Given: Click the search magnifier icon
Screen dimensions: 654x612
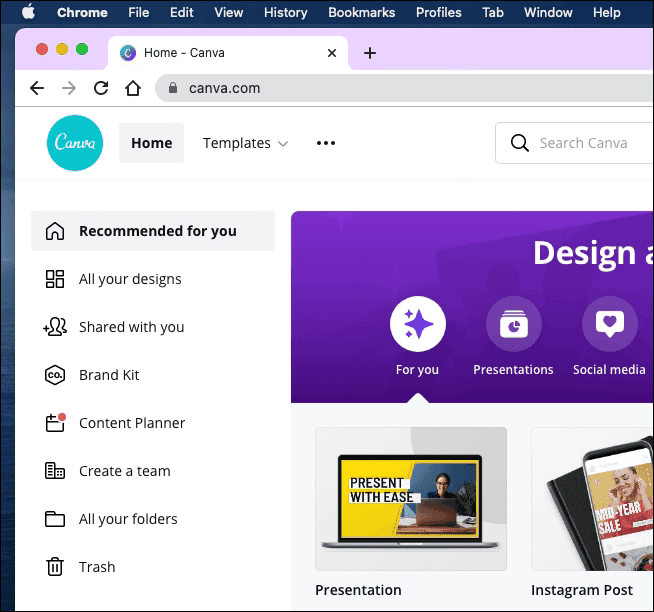Looking at the screenshot, I should click(x=520, y=143).
